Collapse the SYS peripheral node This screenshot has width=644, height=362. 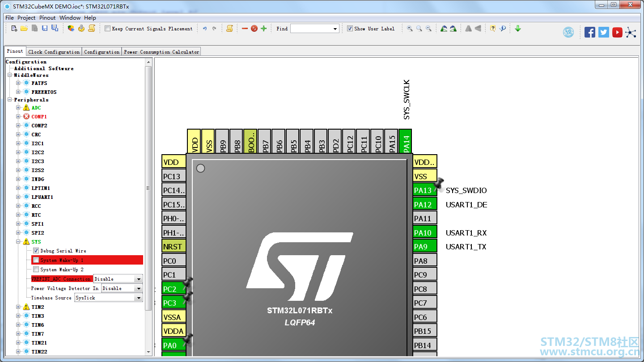[x=18, y=242]
